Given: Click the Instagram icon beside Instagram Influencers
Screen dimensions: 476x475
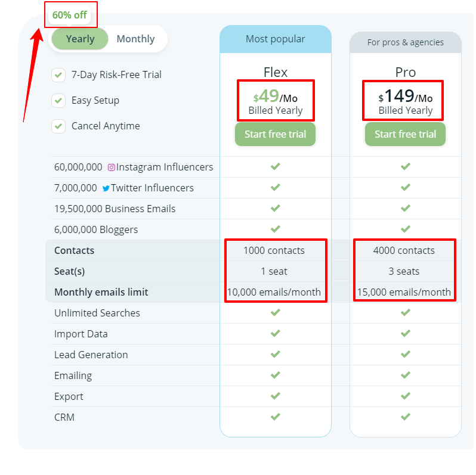Looking at the screenshot, I should click(111, 167).
